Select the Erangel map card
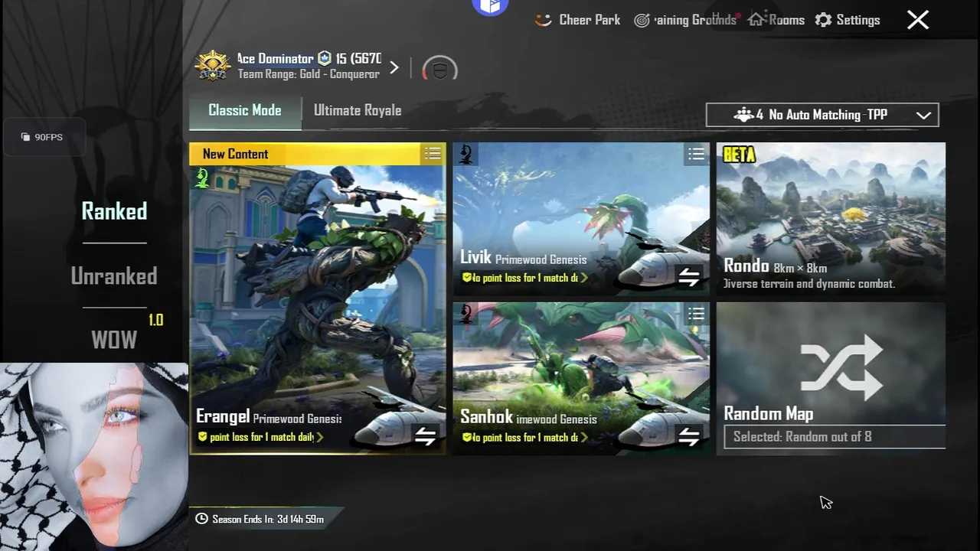The height and width of the screenshot is (551, 980). [x=318, y=298]
